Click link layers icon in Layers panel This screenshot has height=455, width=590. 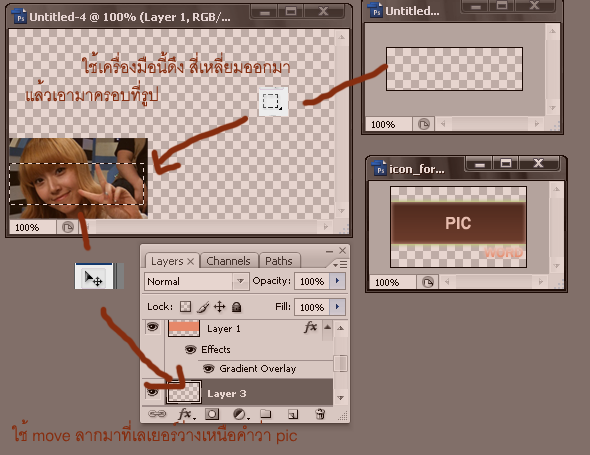[x=157, y=414]
